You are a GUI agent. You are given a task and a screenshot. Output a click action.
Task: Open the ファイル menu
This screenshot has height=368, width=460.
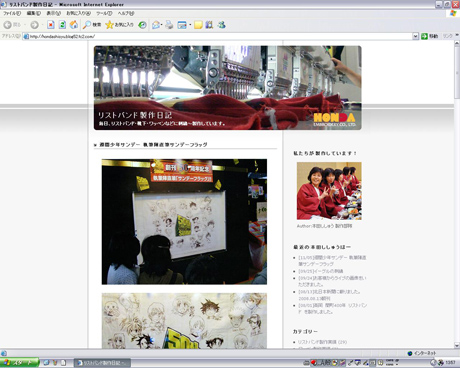[x=12, y=13]
